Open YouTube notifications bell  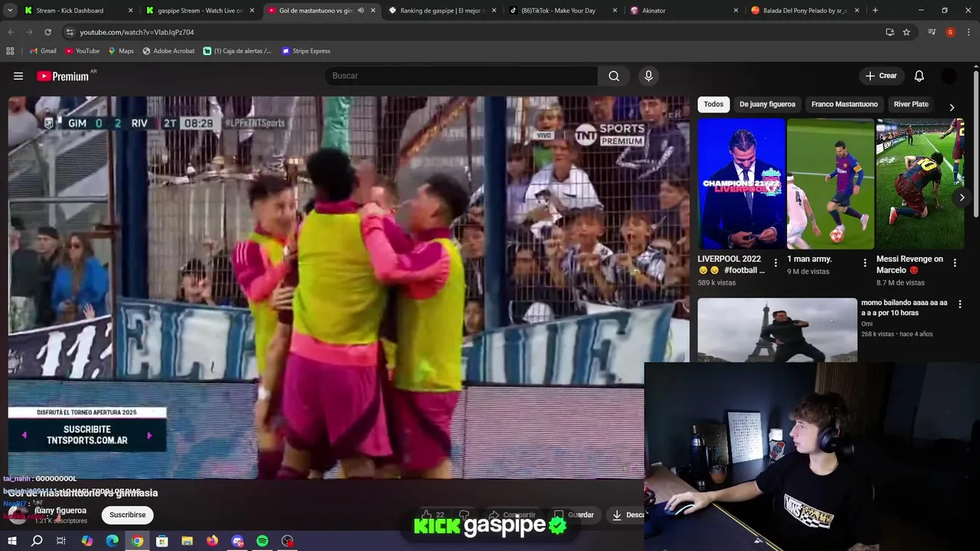[x=920, y=76]
